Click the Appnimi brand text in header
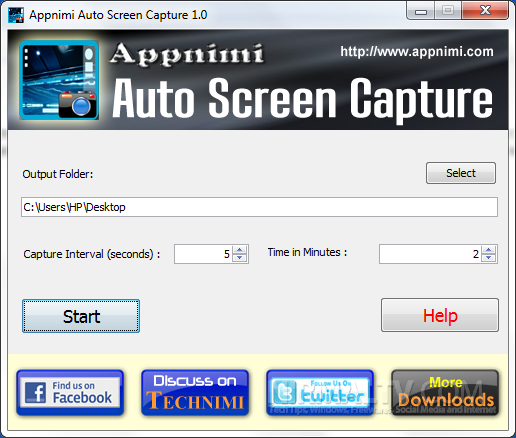This screenshot has width=516, height=438. point(187,54)
